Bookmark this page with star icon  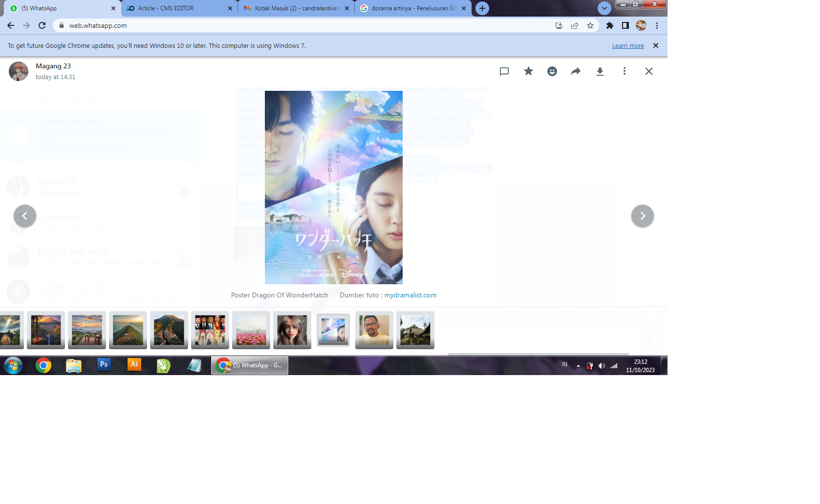coord(590,25)
